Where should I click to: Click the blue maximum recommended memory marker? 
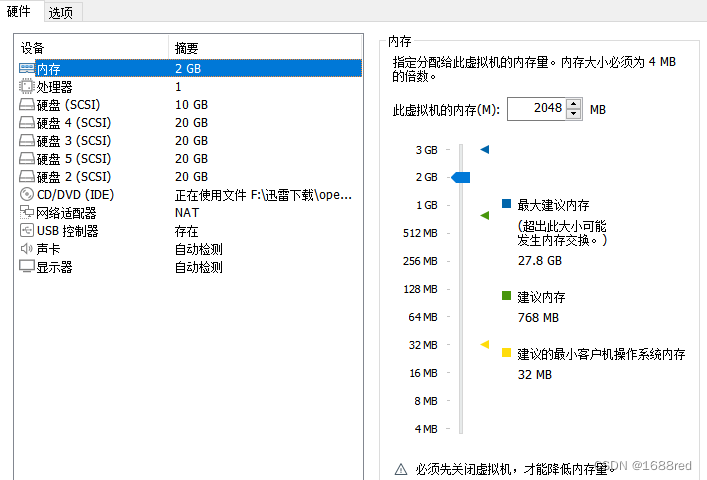pyautogui.click(x=485, y=149)
